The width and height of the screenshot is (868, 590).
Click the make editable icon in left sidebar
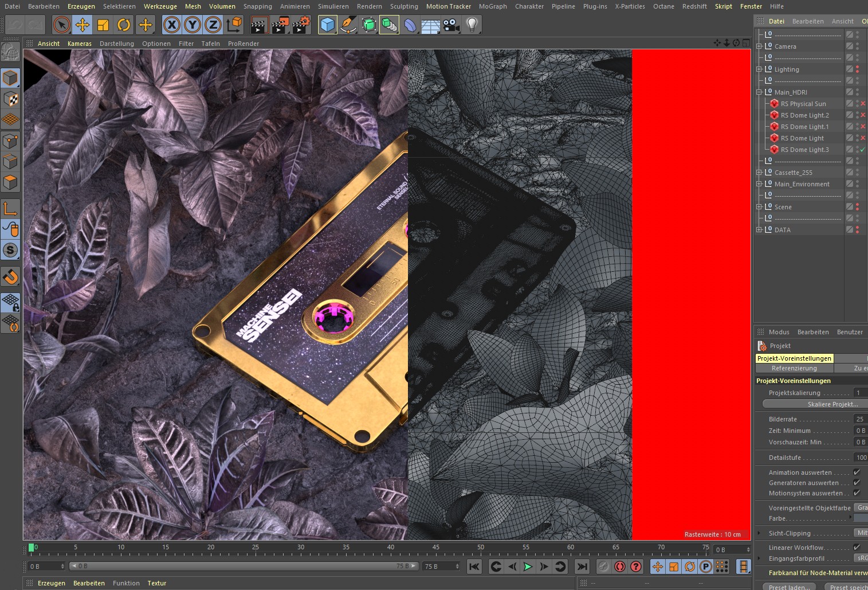pos(10,53)
